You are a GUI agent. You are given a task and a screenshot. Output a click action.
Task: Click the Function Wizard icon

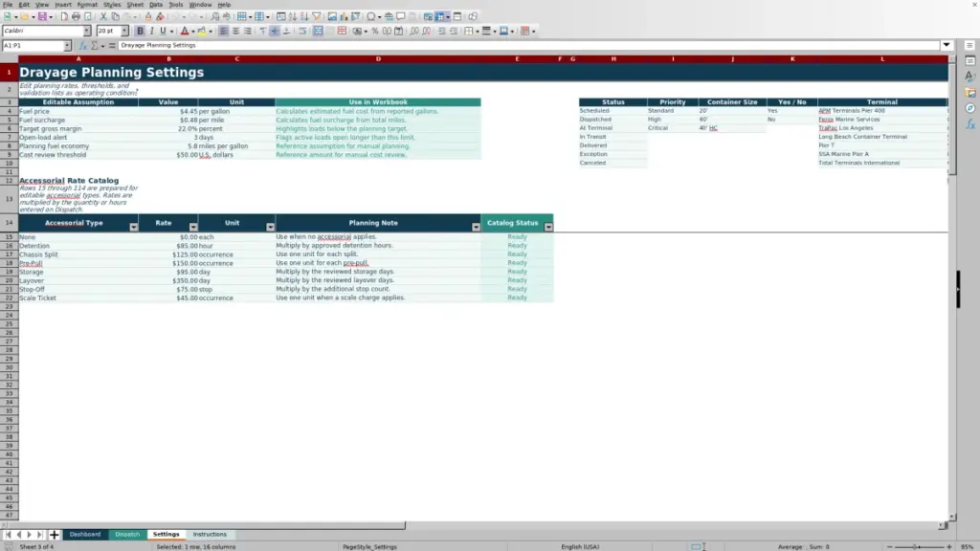click(83, 46)
